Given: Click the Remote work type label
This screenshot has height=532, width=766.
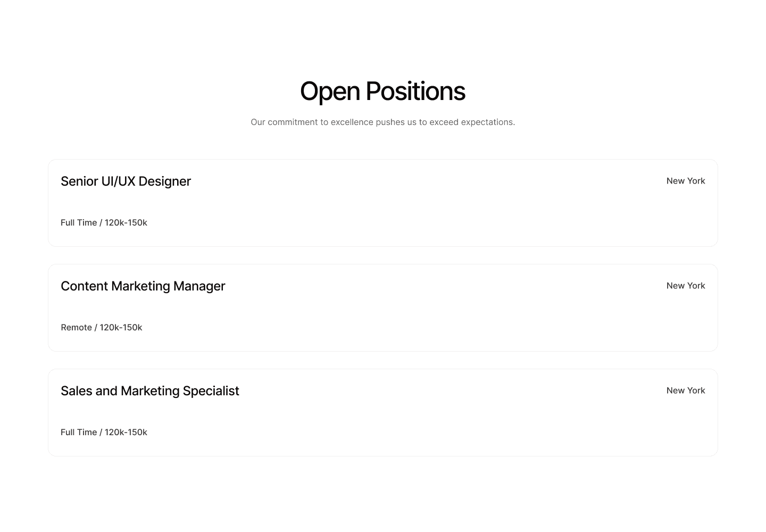Looking at the screenshot, I should (x=77, y=327).
